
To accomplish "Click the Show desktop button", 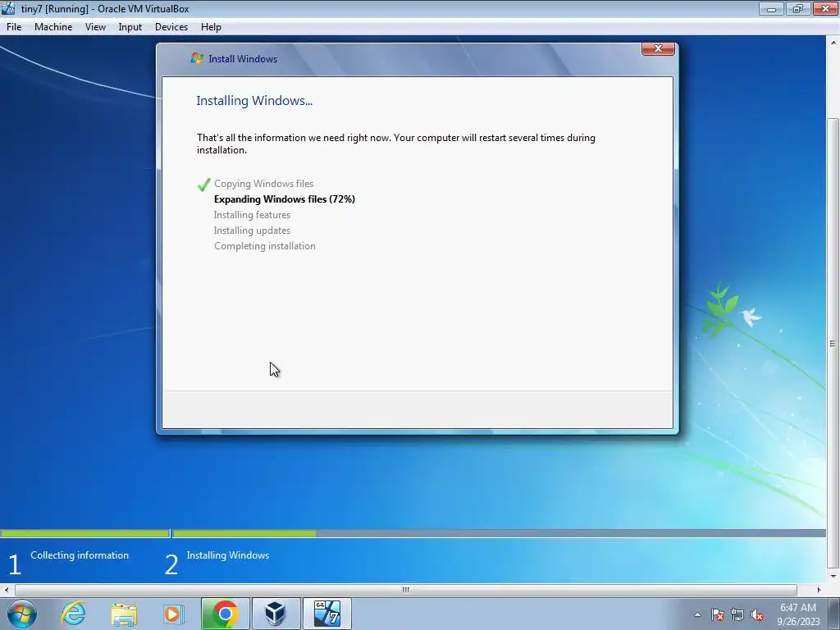I will [x=834, y=614].
